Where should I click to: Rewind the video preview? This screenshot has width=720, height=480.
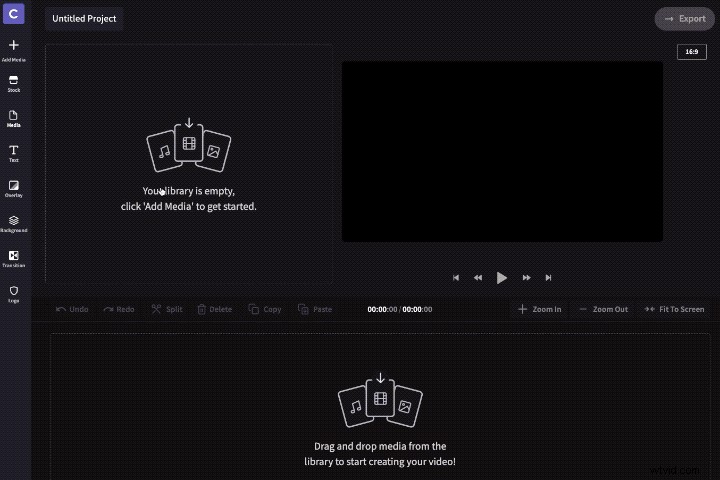tap(478, 277)
